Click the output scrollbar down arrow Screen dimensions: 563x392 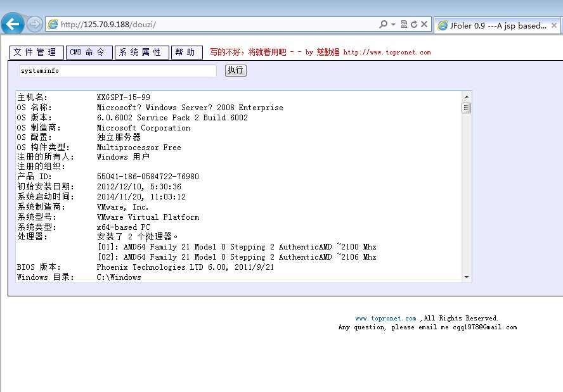pos(467,277)
